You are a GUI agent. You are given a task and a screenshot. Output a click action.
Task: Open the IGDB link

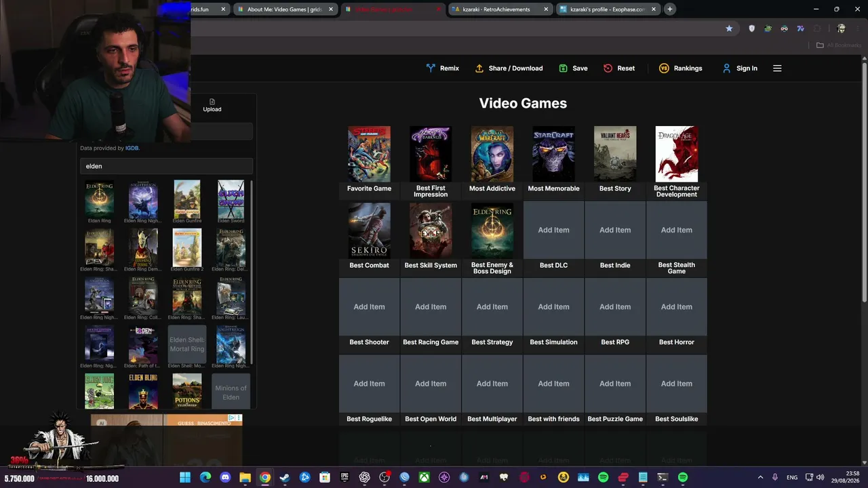[132, 148]
